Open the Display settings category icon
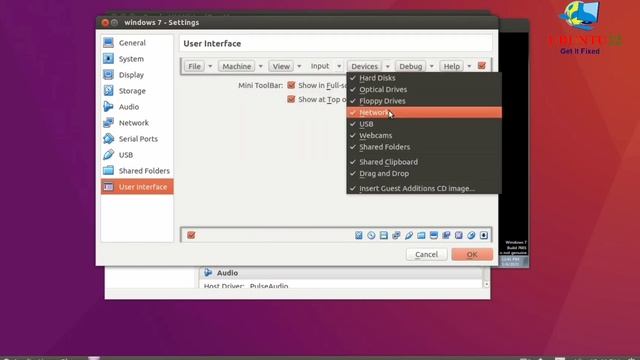This screenshot has width=640, height=360. [x=108, y=75]
